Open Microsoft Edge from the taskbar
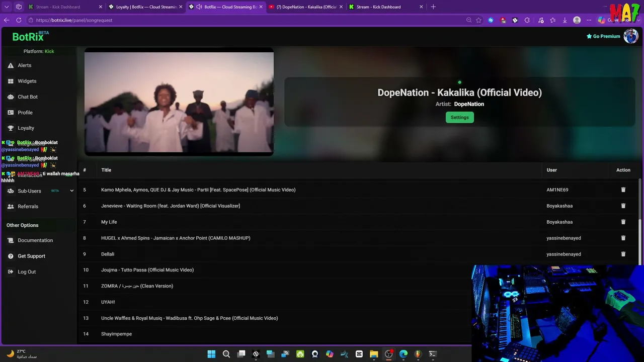The width and height of the screenshot is (644, 362). 403,354
